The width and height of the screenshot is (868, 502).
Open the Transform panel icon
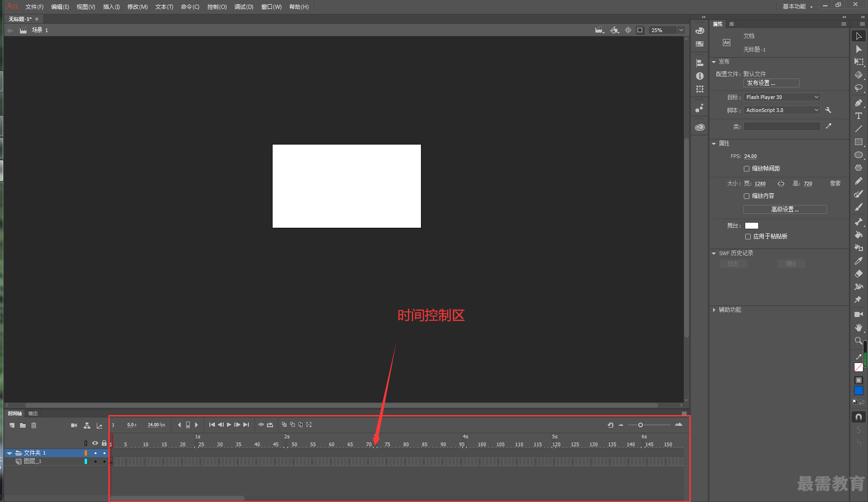(x=700, y=89)
